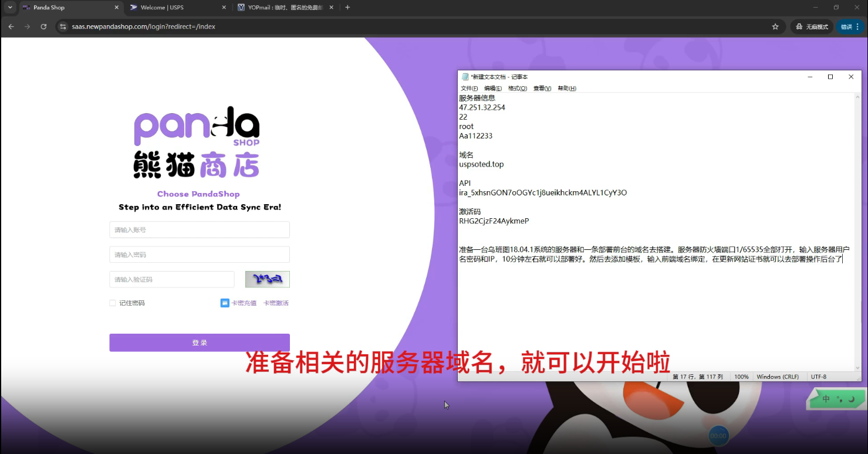Viewport: 868px width, 454px height.
Task: Switch to the Panda Shop tab
Action: pos(71,8)
